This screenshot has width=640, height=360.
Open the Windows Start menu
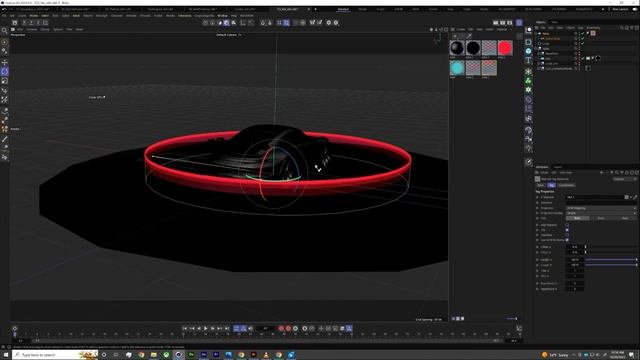point(6,355)
